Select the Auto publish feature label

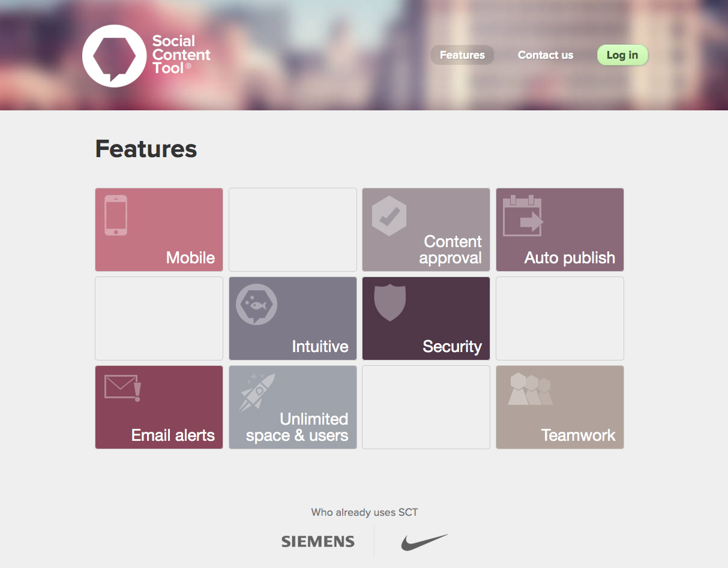coord(570,258)
